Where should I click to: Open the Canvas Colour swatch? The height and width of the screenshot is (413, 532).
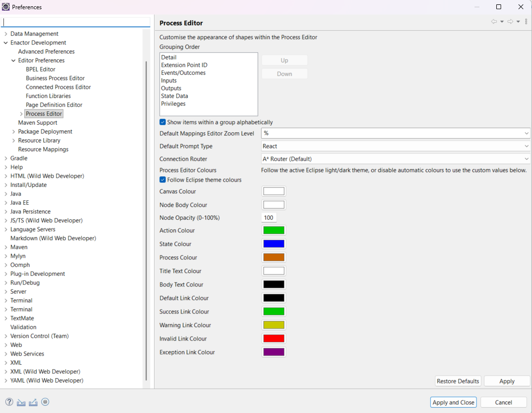[x=274, y=191]
